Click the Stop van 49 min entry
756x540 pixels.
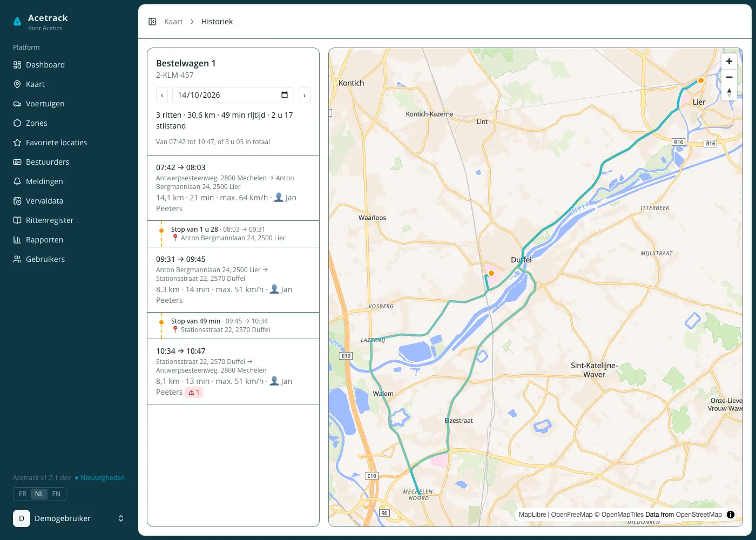coord(233,326)
